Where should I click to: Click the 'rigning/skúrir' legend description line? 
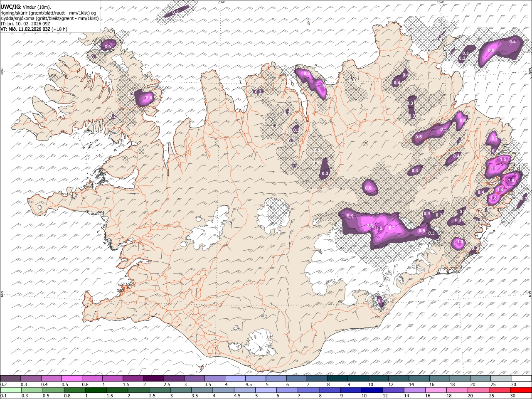(x=49, y=13)
